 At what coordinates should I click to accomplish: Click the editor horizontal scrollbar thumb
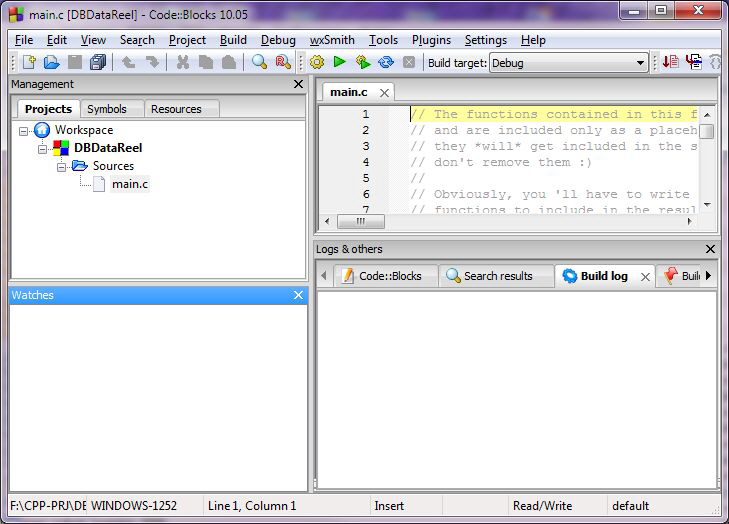point(361,221)
